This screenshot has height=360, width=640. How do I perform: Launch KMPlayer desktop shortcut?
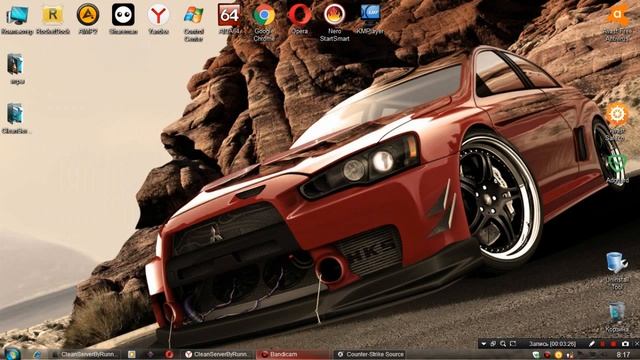370,18
